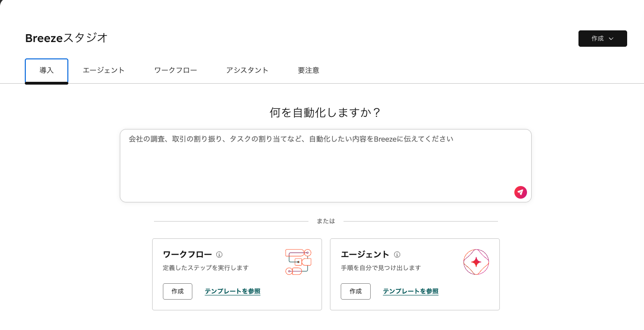This screenshot has width=644, height=330.
Task: Click the ワークフロー card heading
Action: (x=187, y=255)
